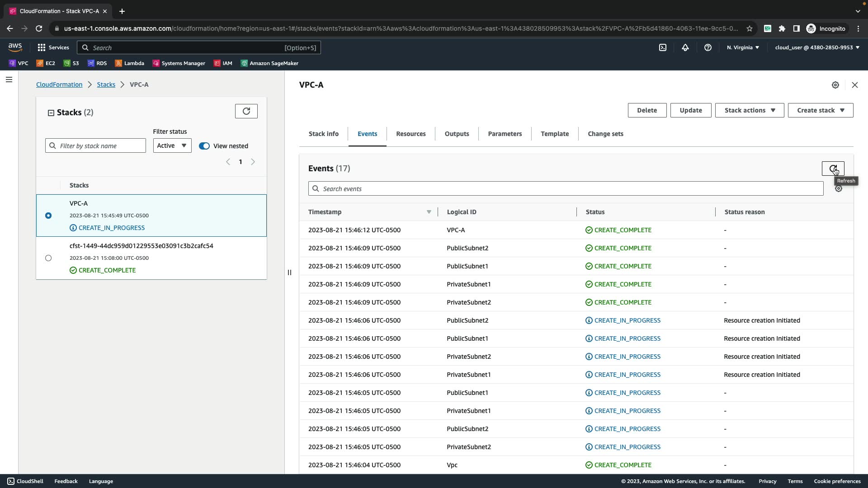Follow the Stacks breadcrumb link
Viewport: 868px width, 488px height.
pyautogui.click(x=106, y=84)
